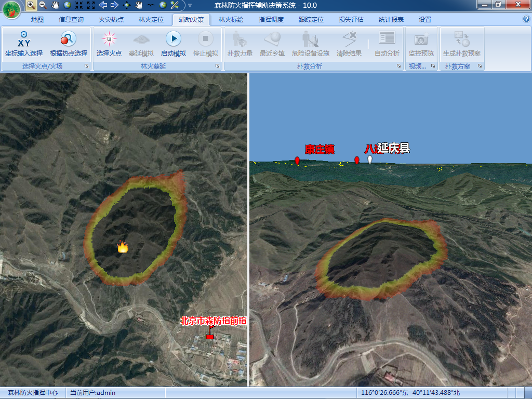The image size is (532, 399).
Task: Click the 康庄镇 red pin in 3D view
Action: click(297, 160)
